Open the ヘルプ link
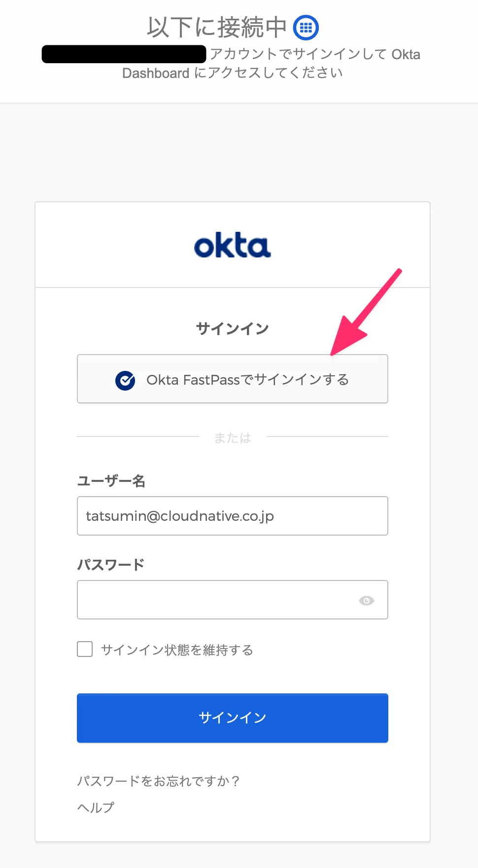This screenshot has width=478, height=868. click(x=96, y=807)
